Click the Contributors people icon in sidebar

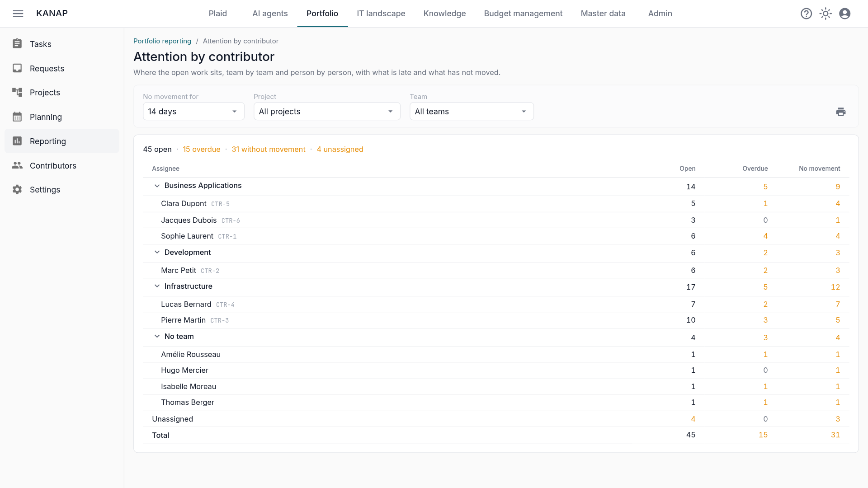pyautogui.click(x=17, y=165)
